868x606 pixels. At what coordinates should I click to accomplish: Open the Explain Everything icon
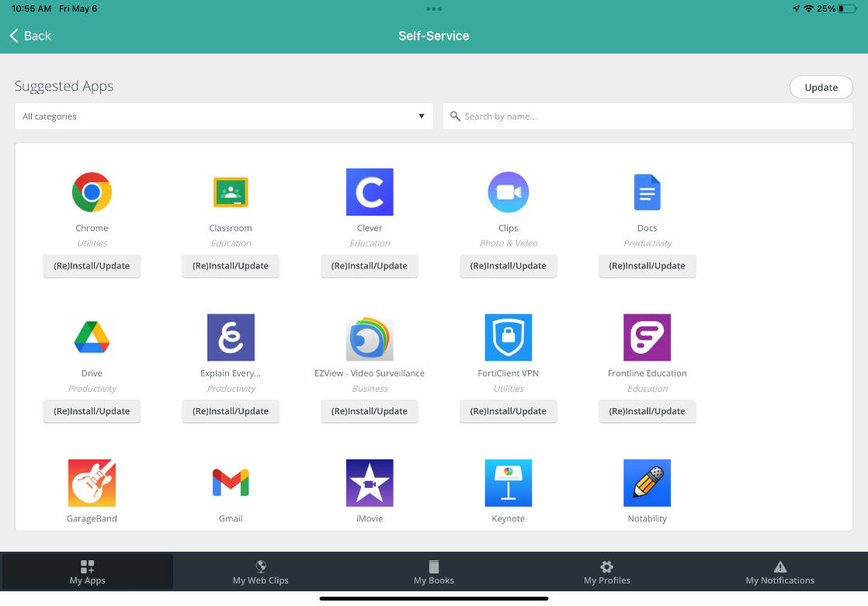(x=231, y=337)
